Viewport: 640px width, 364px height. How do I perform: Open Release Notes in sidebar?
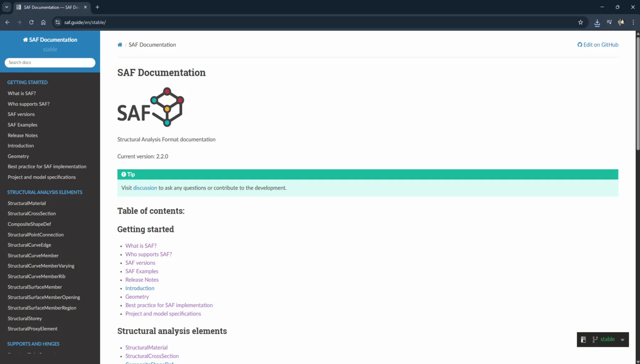pos(23,135)
